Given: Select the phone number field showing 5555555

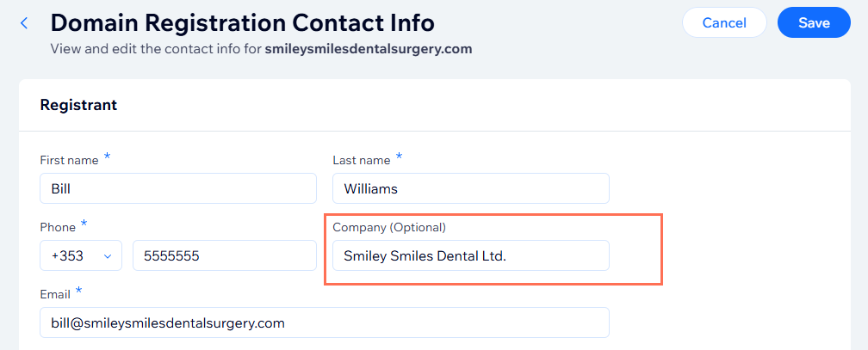Looking at the screenshot, I should [224, 255].
